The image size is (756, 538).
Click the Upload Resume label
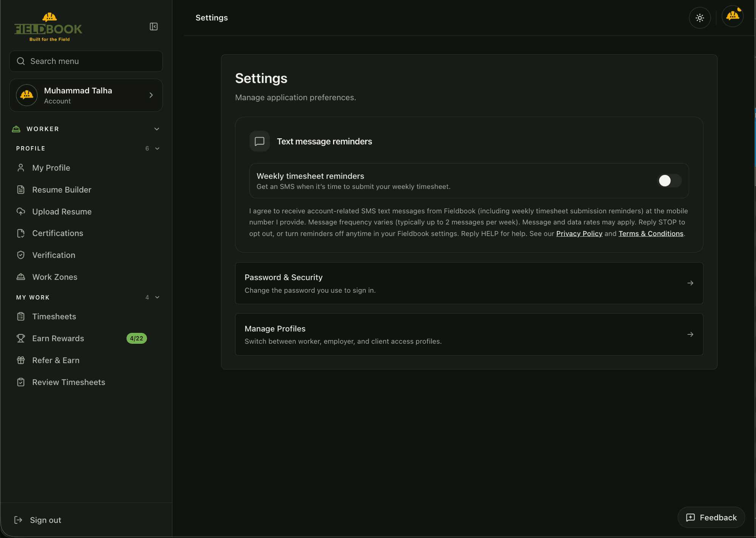(62, 212)
